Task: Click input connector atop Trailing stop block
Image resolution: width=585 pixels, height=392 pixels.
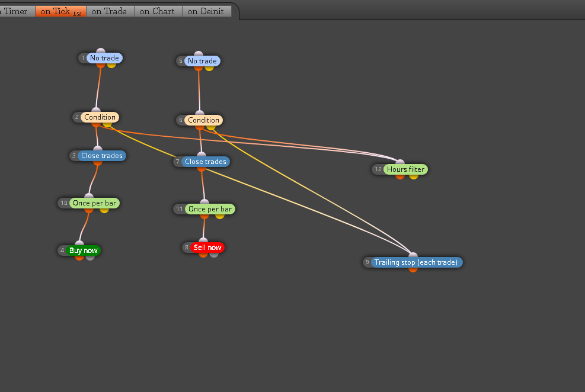Action: (413, 255)
